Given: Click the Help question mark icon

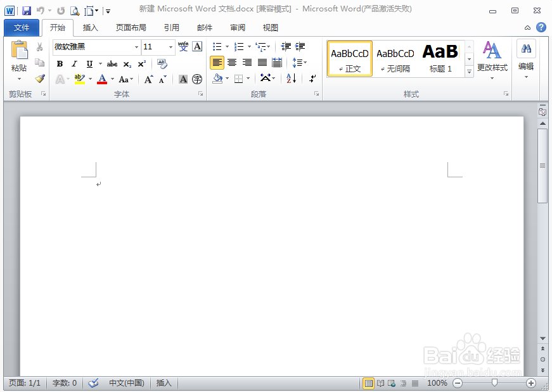Looking at the screenshot, I should tap(541, 27).
